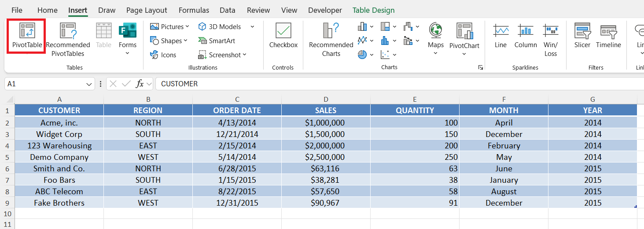This screenshot has height=229, width=644.
Task: Select row 5 header
Action: 7,157
